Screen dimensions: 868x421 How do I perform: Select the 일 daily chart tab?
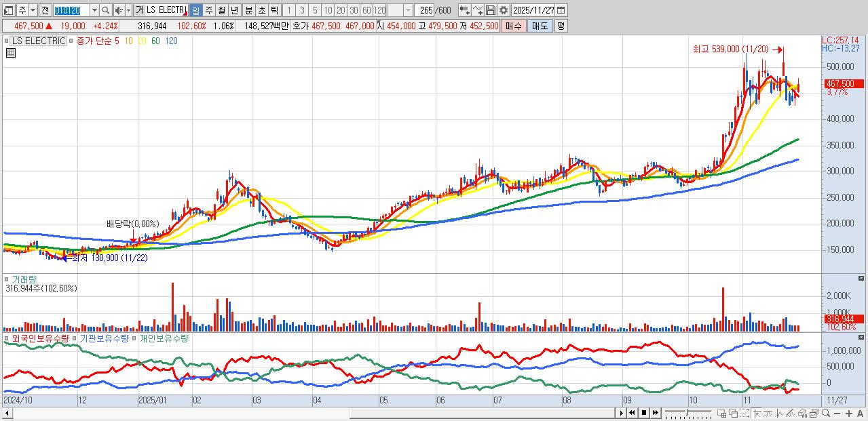(195, 10)
